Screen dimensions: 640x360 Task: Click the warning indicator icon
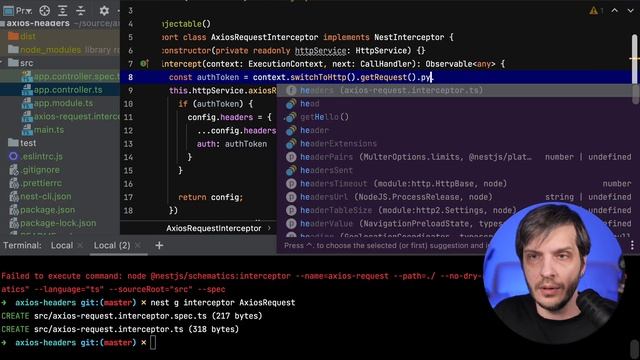pyautogui.click(x=593, y=11)
